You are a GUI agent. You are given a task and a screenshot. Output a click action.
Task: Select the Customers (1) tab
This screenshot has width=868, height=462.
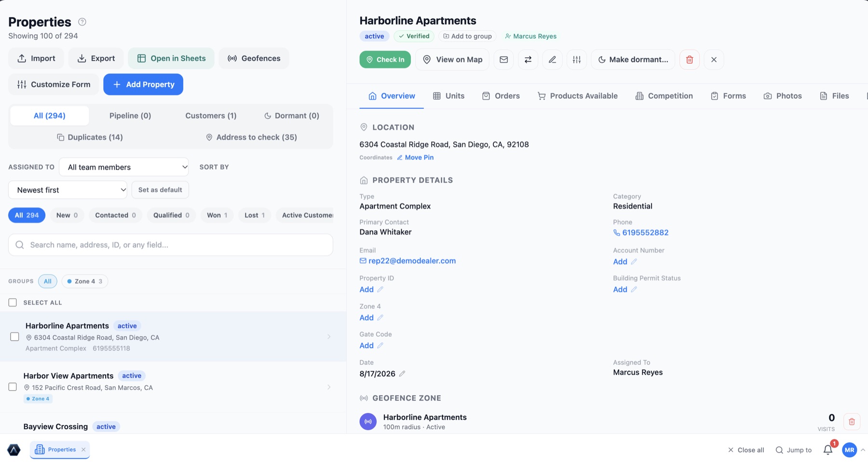point(211,116)
